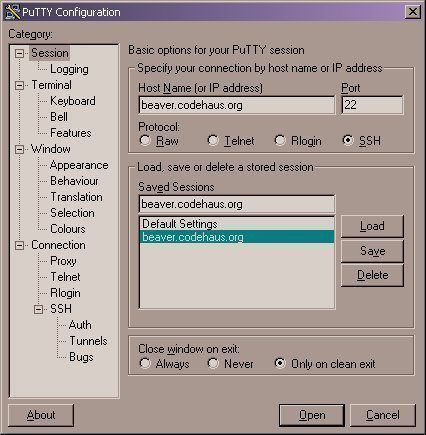
Task: Select the Raw protocol radio button
Action: pyautogui.click(x=145, y=140)
